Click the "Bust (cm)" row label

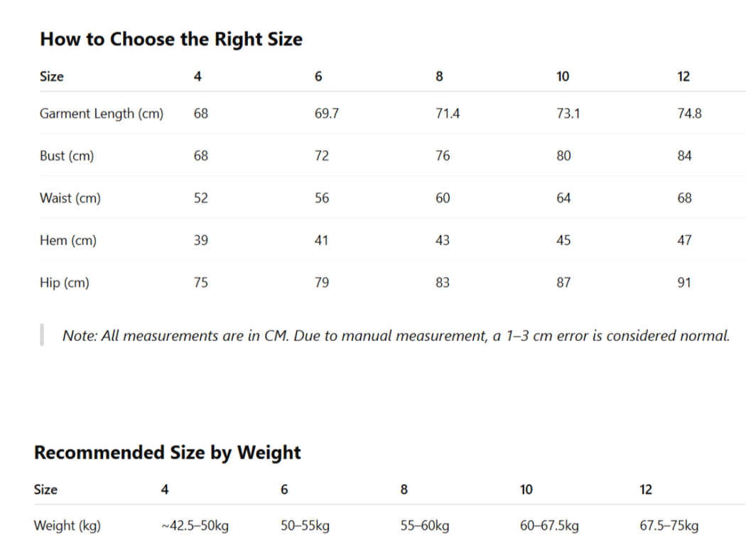click(x=67, y=156)
